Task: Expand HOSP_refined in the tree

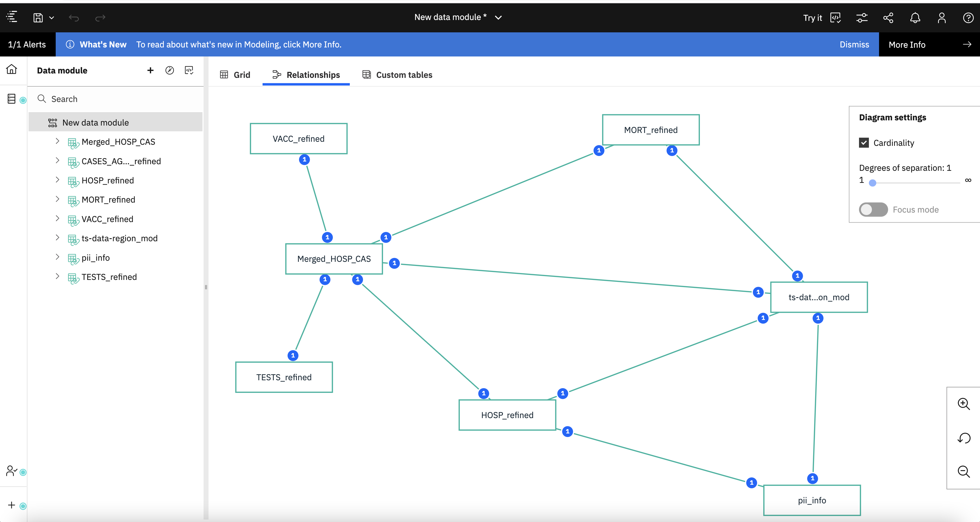Action: tap(57, 180)
